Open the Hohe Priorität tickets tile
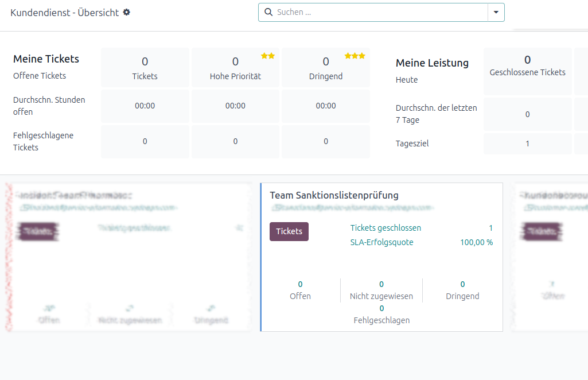Viewport: 588px width, 380px height. (235, 68)
